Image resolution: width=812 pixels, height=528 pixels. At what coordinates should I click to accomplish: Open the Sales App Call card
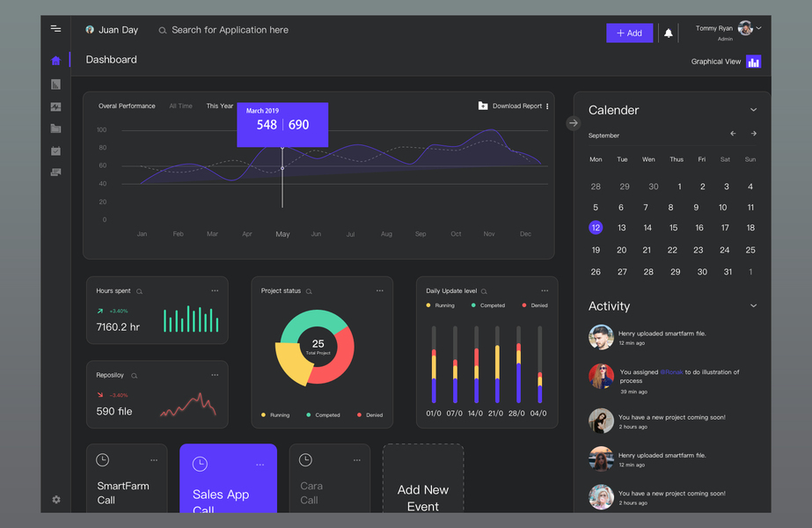coord(229,478)
